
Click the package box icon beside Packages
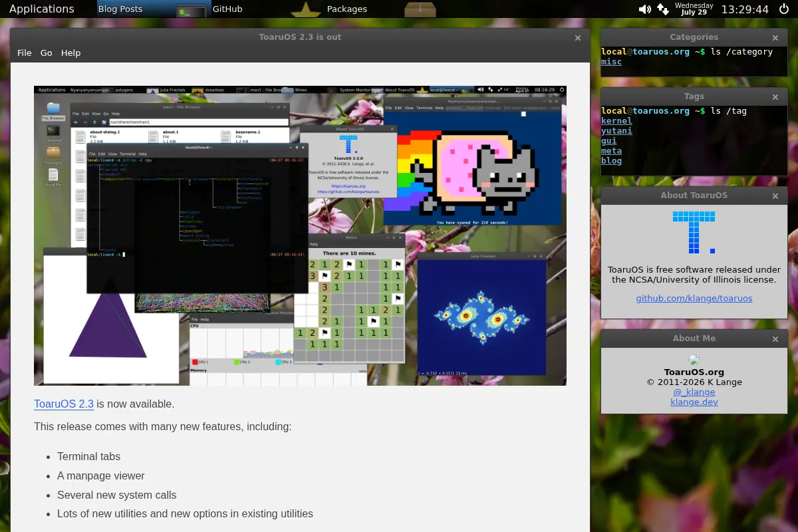click(x=420, y=9)
